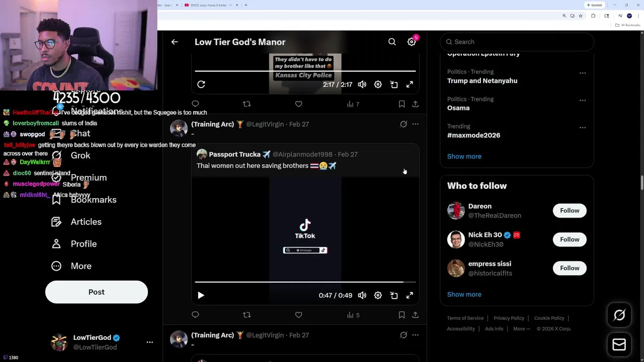644x362 pixels.
Task: Fullscreen the Kansas City Police video
Action: 410,84
